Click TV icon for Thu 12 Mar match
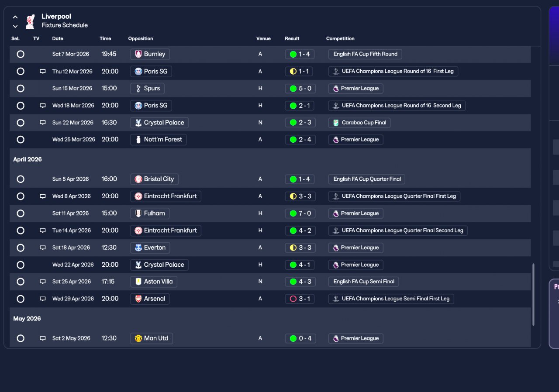Image resolution: width=559 pixels, height=392 pixels. tap(43, 71)
